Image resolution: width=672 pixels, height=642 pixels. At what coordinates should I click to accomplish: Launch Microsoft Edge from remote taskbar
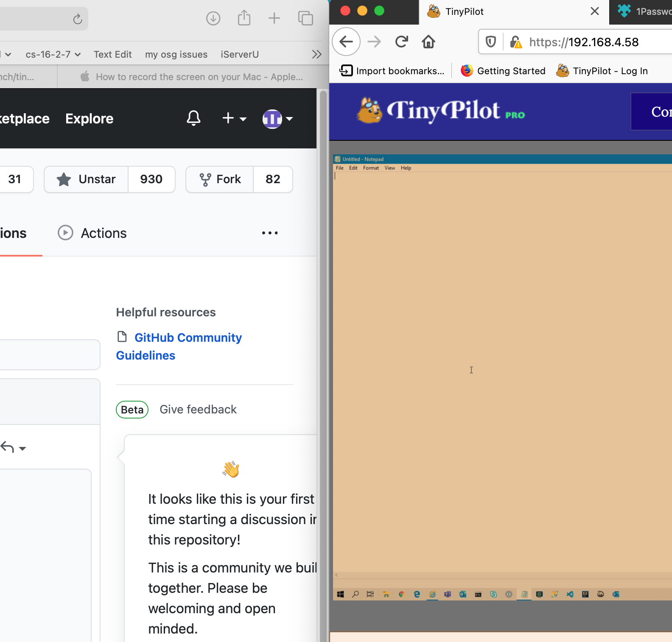(417, 594)
